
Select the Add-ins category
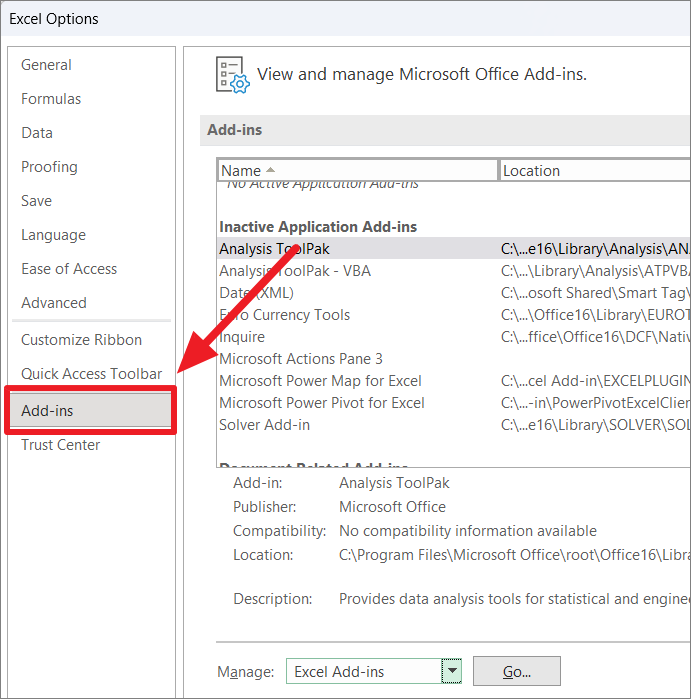pos(90,411)
